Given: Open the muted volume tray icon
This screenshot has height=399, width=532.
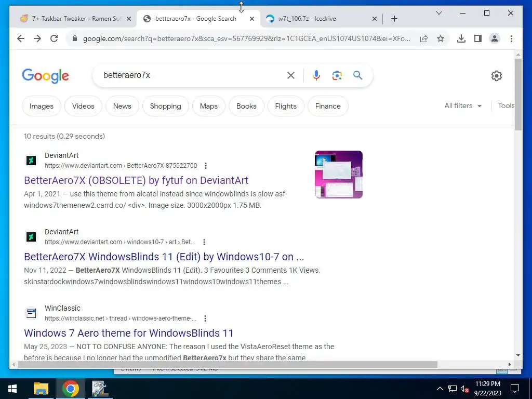Looking at the screenshot, I should coord(464,389).
